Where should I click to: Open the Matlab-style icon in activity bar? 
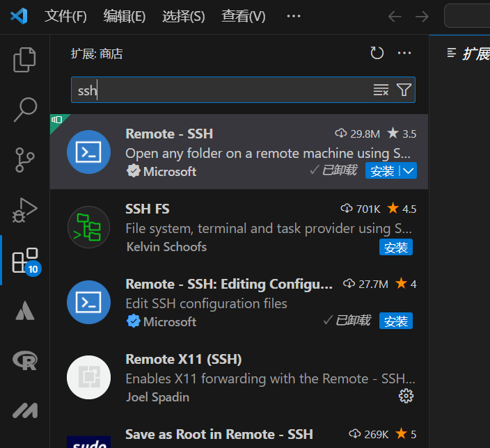click(25, 410)
